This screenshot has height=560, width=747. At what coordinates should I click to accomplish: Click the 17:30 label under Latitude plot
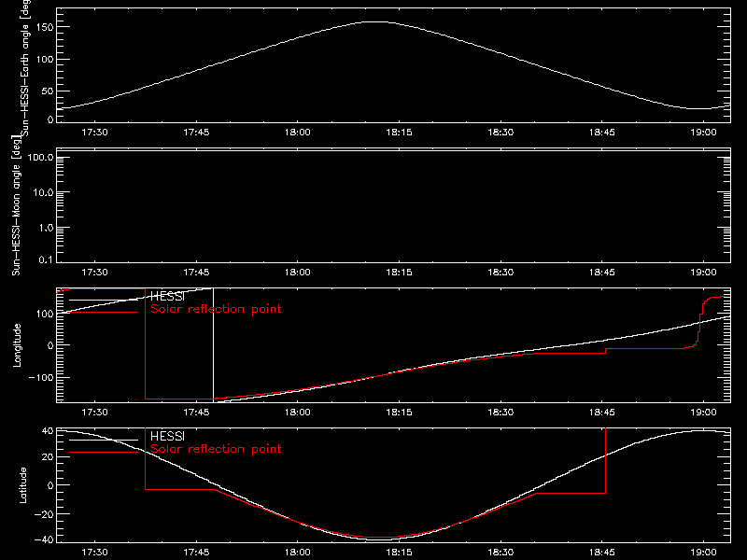(94, 553)
